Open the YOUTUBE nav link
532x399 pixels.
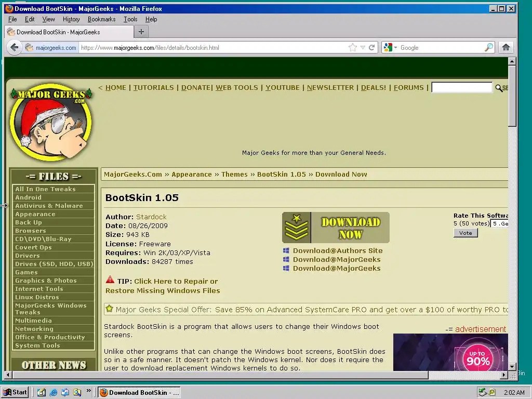282,87
